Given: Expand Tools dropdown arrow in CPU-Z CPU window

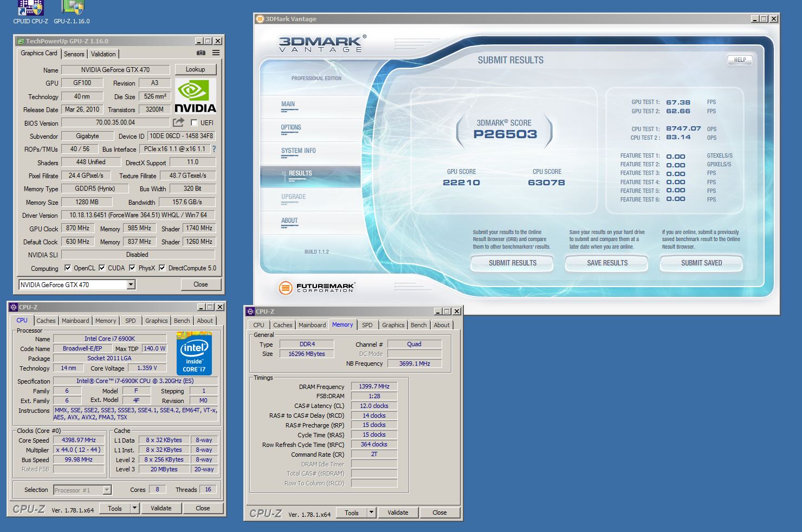Looking at the screenshot, I should click(x=135, y=508).
